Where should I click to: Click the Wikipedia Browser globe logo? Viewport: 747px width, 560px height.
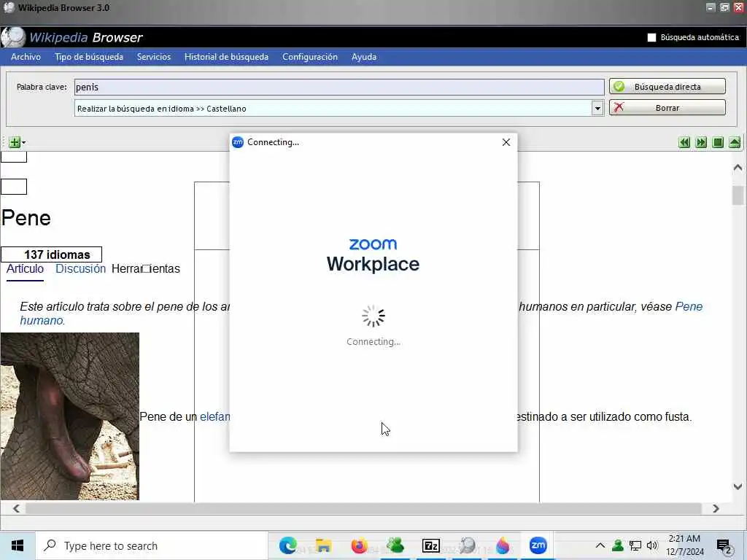coord(13,37)
